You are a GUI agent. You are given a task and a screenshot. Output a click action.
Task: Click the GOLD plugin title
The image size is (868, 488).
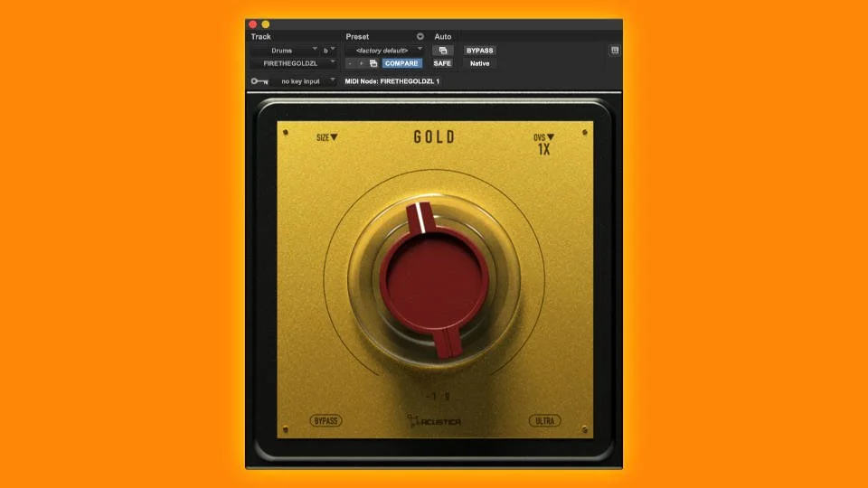[435, 137]
